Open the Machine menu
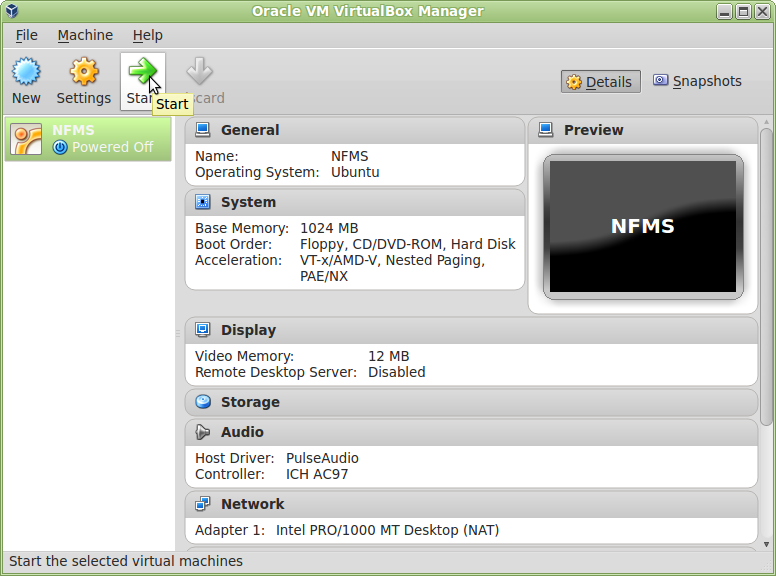This screenshot has width=776, height=576. (85, 35)
